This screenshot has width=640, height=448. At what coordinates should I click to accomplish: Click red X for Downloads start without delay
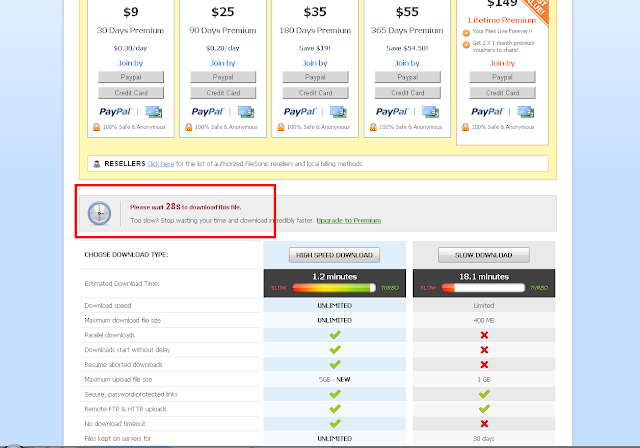coord(484,350)
